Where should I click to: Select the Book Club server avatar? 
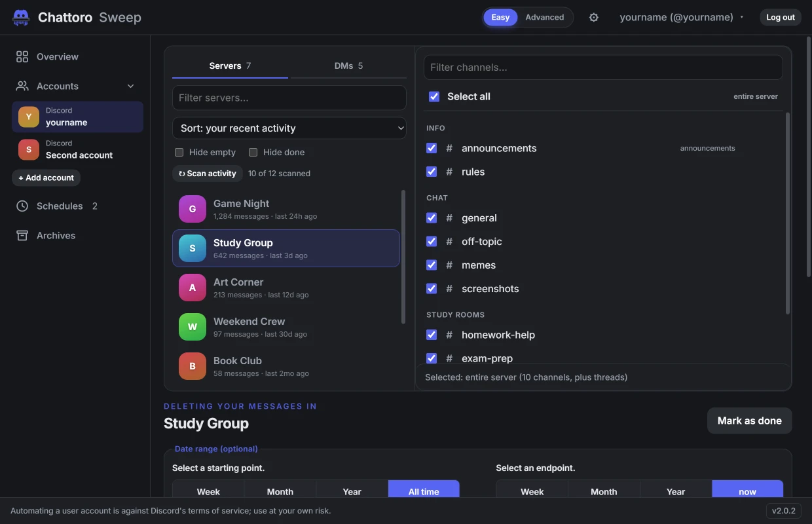[193, 367]
